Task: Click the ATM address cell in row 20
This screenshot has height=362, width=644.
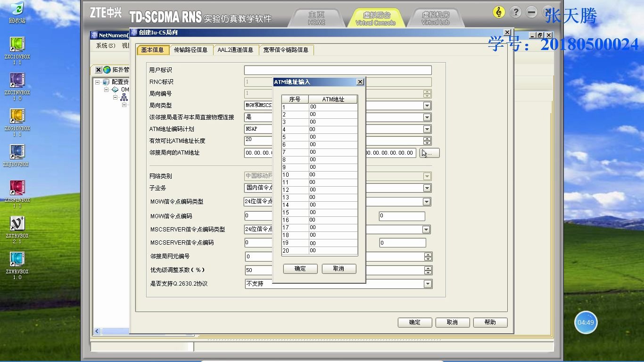Action: coord(333,250)
